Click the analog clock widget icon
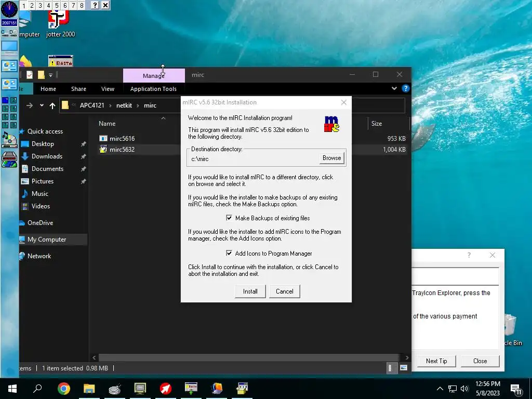 pyautogui.click(x=9, y=9)
